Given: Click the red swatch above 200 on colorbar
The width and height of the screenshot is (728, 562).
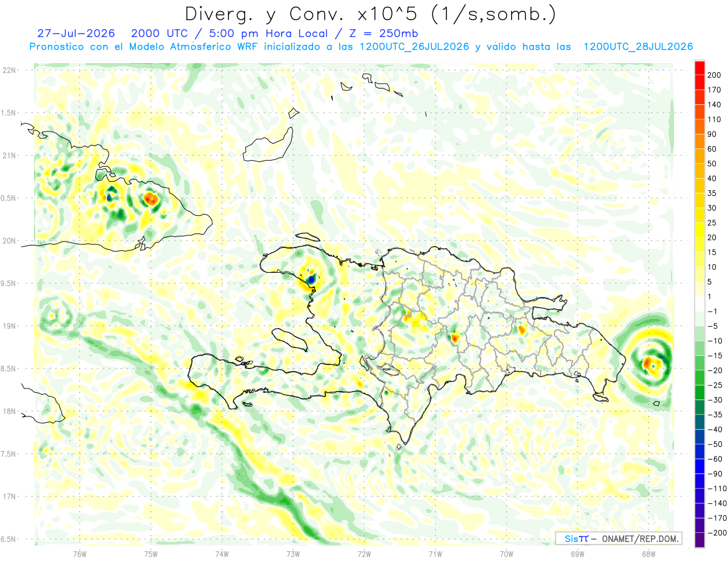Looking at the screenshot, I should (x=700, y=68).
